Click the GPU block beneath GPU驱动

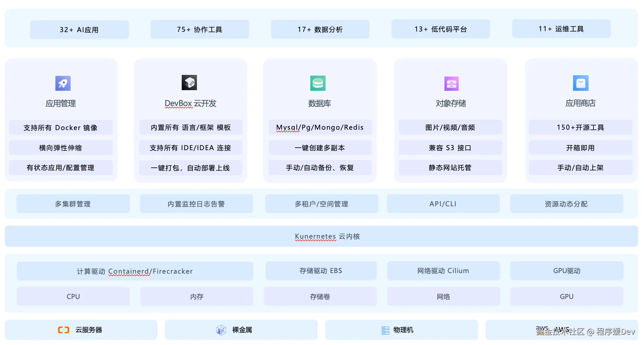(567, 297)
